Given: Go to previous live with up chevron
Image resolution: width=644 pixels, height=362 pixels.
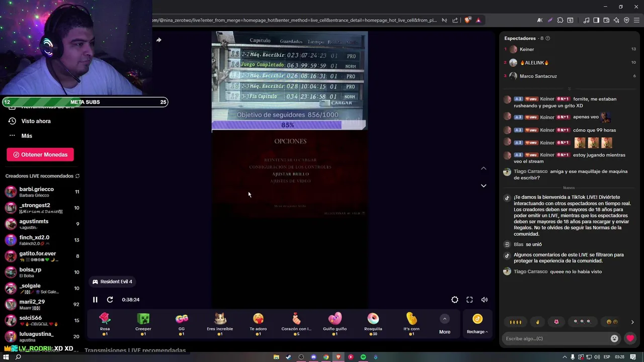Looking at the screenshot, I should tap(484, 168).
